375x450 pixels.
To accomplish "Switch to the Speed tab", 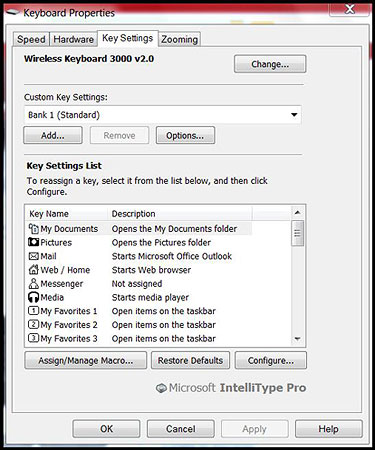I will (31, 39).
